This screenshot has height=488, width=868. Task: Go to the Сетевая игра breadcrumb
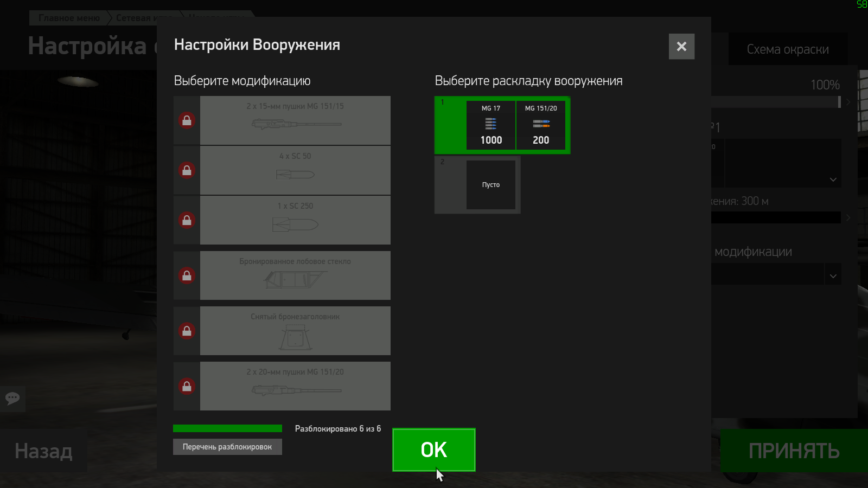point(144,18)
